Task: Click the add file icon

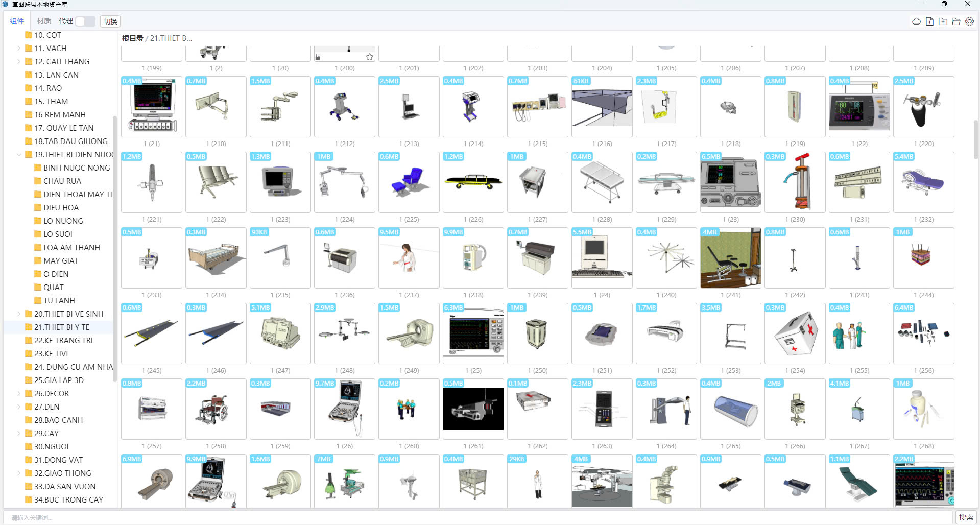Action: click(929, 21)
